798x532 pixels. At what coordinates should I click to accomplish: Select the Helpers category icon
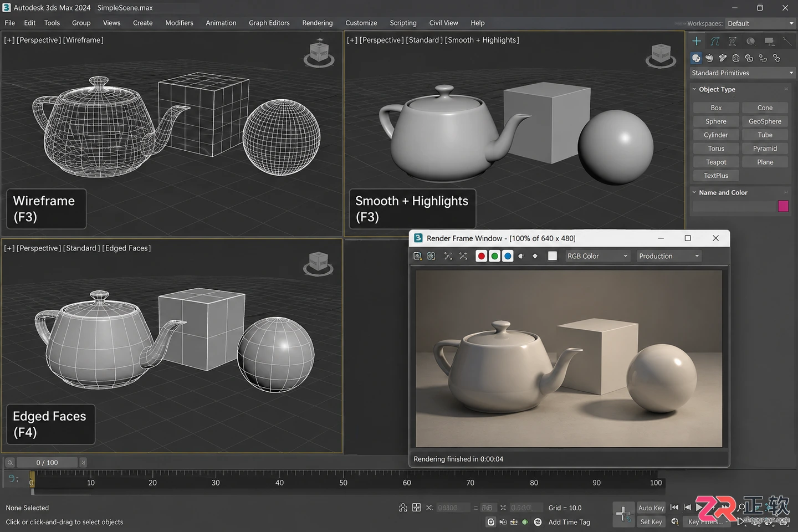point(749,58)
